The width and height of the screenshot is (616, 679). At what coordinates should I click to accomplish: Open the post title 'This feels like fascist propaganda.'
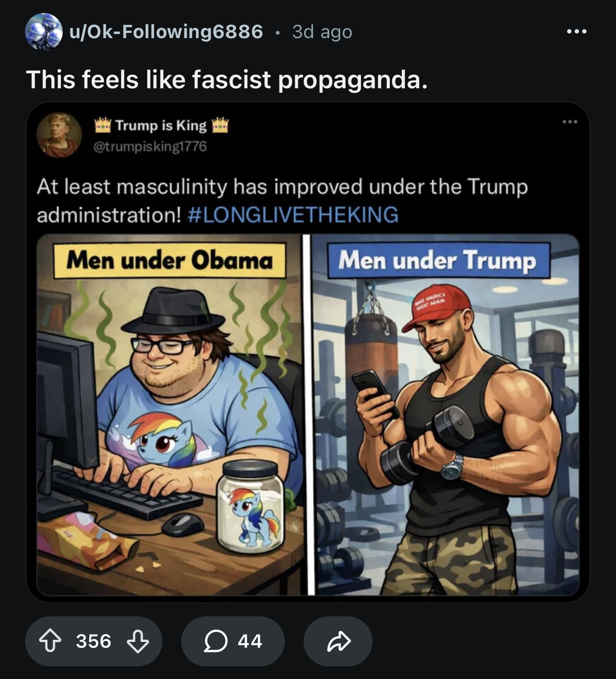pyautogui.click(x=227, y=79)
